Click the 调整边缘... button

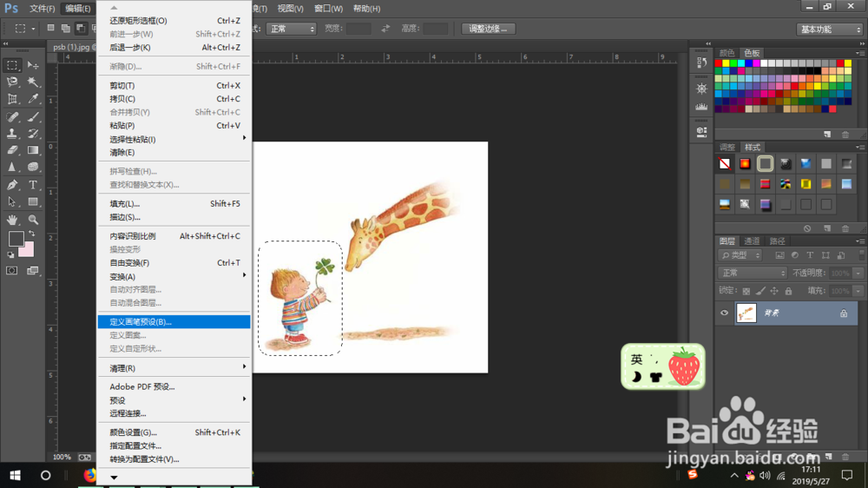(488, 29)
